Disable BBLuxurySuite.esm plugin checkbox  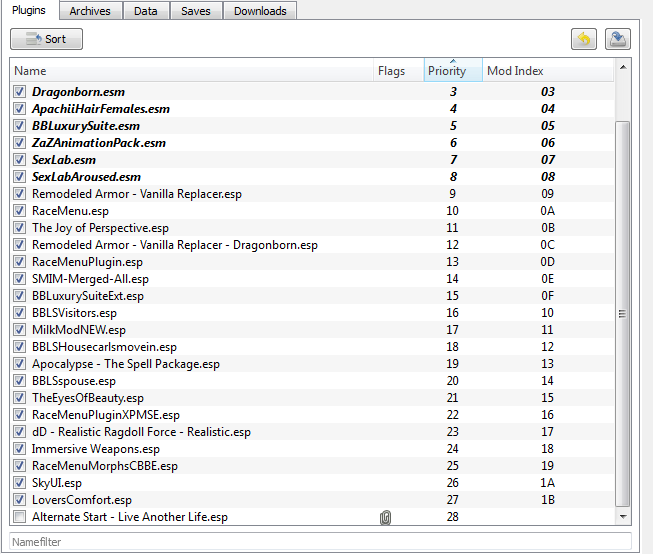19,125
